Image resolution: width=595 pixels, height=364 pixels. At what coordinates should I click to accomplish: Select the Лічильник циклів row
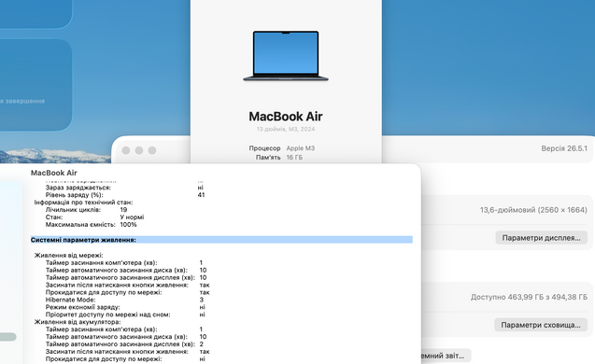coord(87,210)
